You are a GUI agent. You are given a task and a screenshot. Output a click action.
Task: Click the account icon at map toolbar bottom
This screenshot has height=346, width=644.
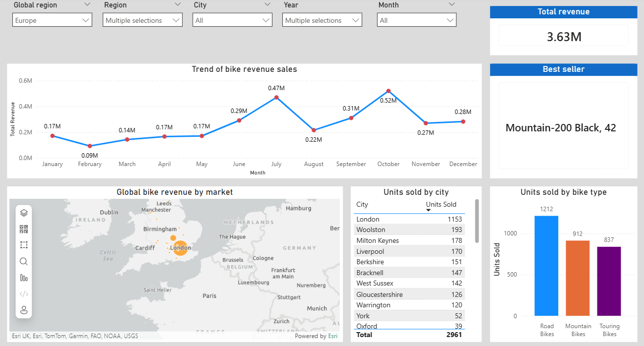[23, 310]
